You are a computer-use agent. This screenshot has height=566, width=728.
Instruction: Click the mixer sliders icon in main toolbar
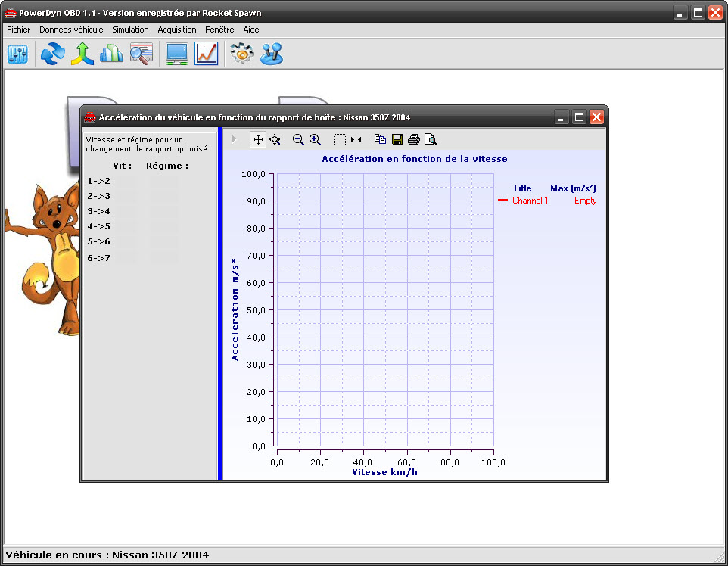[x=17, y=54]
